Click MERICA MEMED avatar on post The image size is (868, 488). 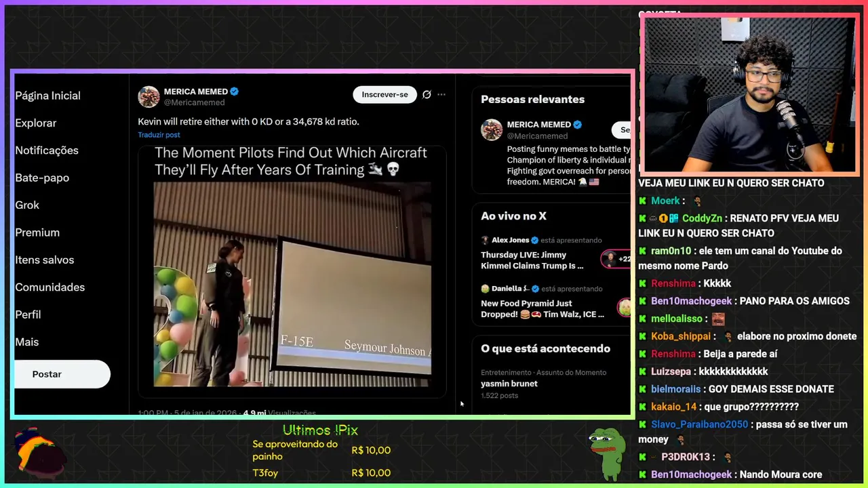149,97
